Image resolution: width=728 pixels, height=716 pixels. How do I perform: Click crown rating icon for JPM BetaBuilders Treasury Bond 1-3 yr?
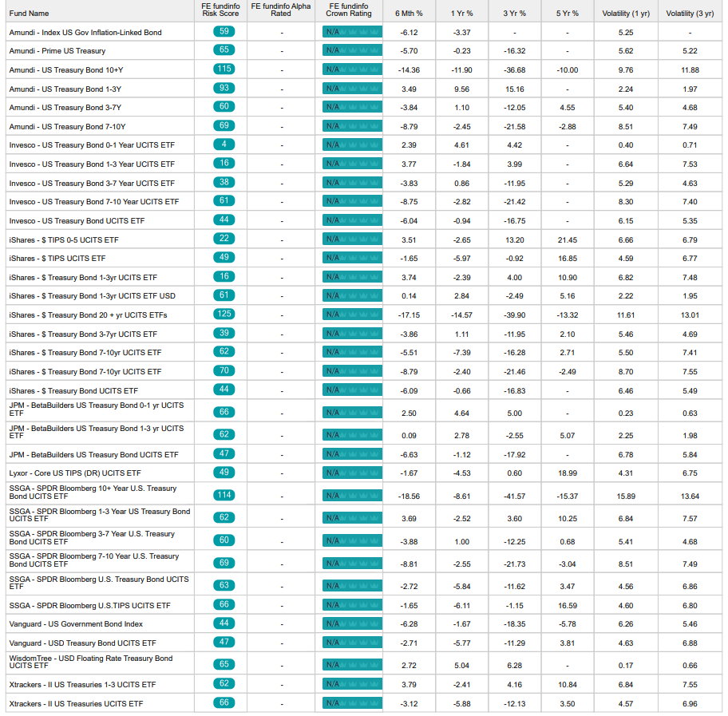coord(352,434)
